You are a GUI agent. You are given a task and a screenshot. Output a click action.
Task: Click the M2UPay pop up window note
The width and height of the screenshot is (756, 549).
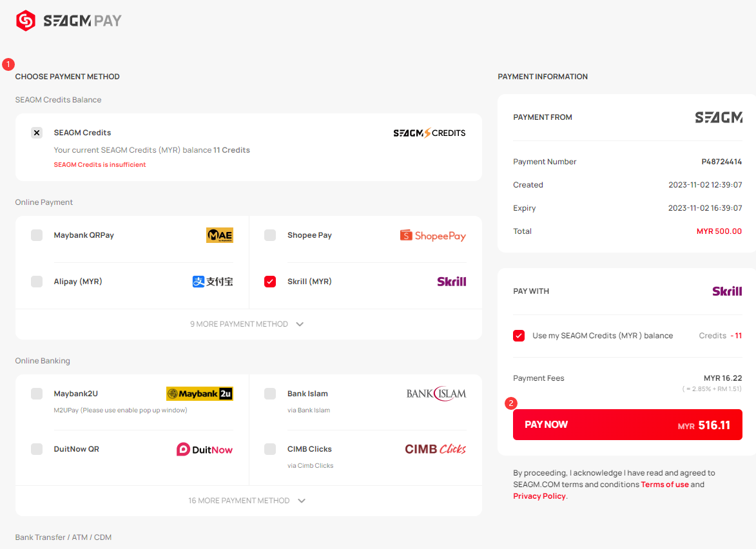tap(121, 410)
